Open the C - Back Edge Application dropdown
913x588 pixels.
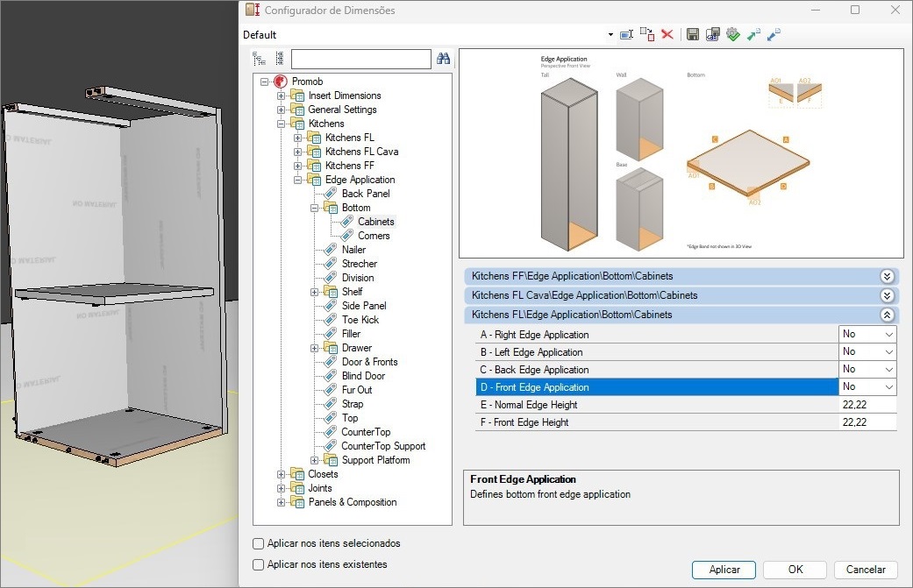[x=888, y=369]
